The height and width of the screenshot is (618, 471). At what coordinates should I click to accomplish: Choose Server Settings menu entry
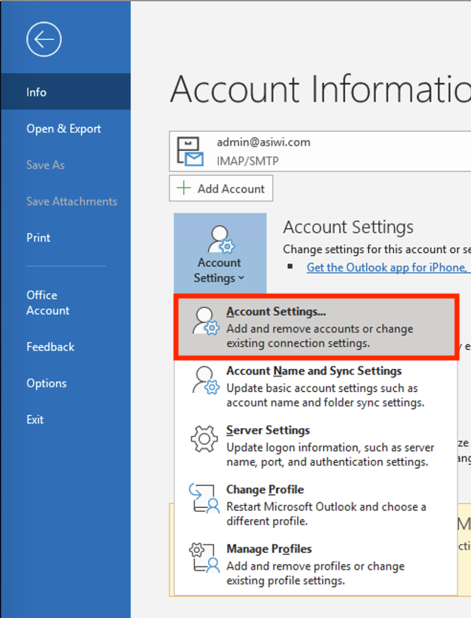(x=316, y=446)
